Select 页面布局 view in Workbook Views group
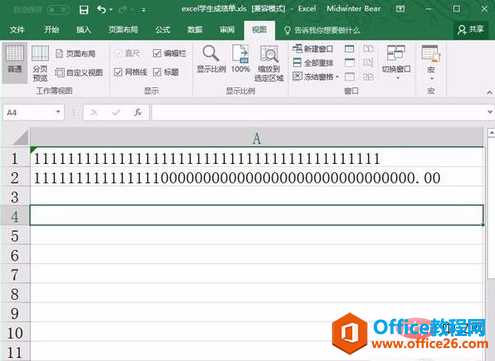Image resolution: width=495 pixels, height=361 pixels. point(75,53)
